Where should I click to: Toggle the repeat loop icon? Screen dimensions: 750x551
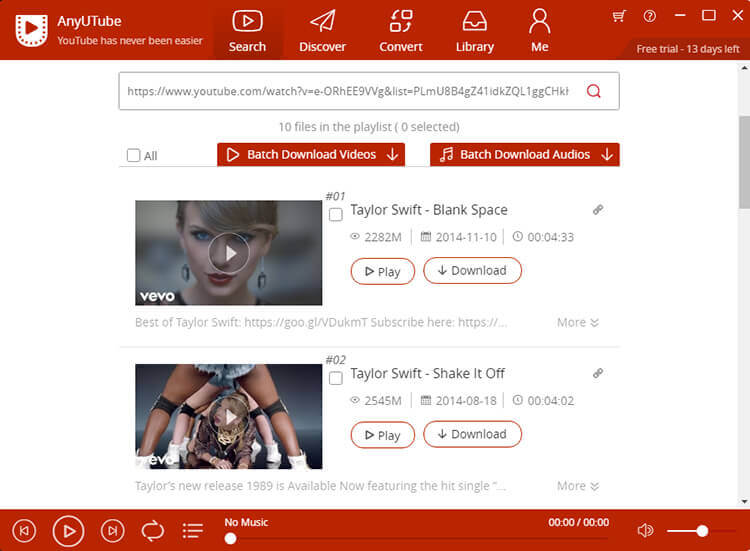[153, 531]
